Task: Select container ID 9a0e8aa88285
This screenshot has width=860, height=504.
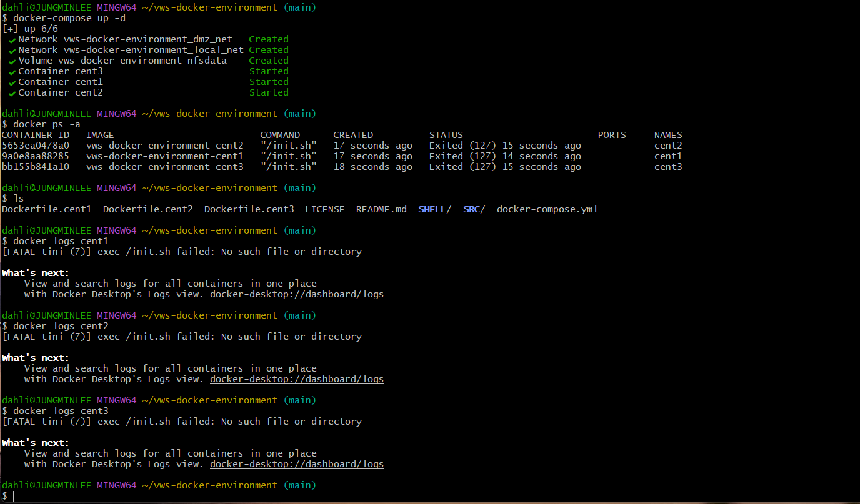Action: point(36,156)
